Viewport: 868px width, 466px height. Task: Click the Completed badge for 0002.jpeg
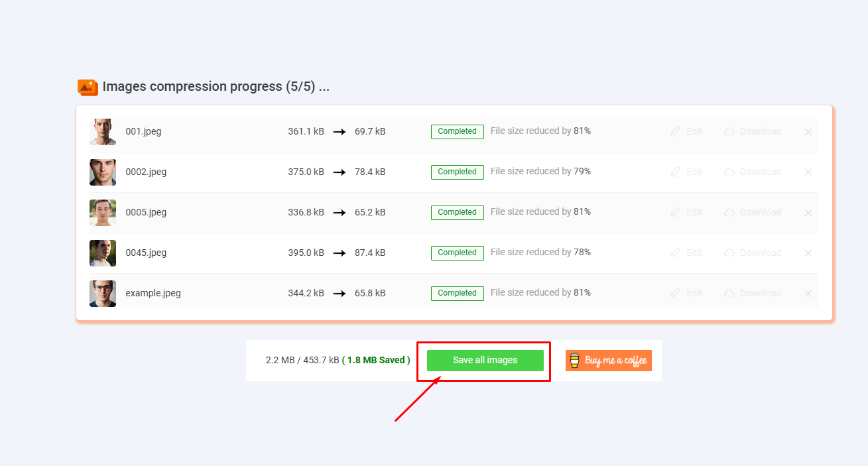[458, 172]
